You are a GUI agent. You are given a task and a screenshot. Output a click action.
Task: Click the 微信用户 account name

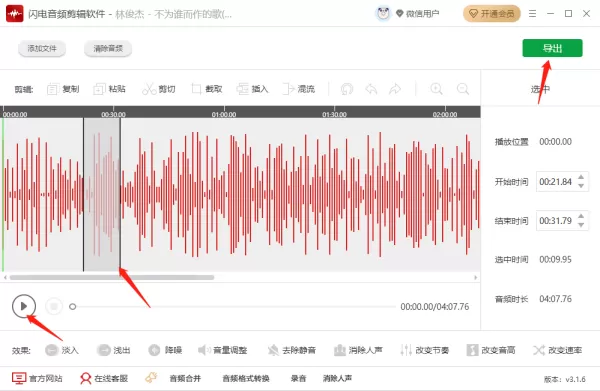[422, 14]
